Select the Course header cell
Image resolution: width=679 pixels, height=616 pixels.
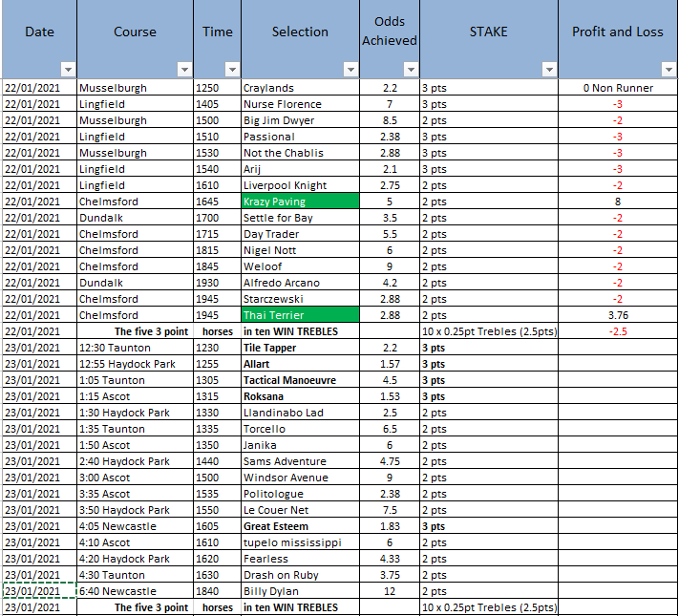click(135, 39)
